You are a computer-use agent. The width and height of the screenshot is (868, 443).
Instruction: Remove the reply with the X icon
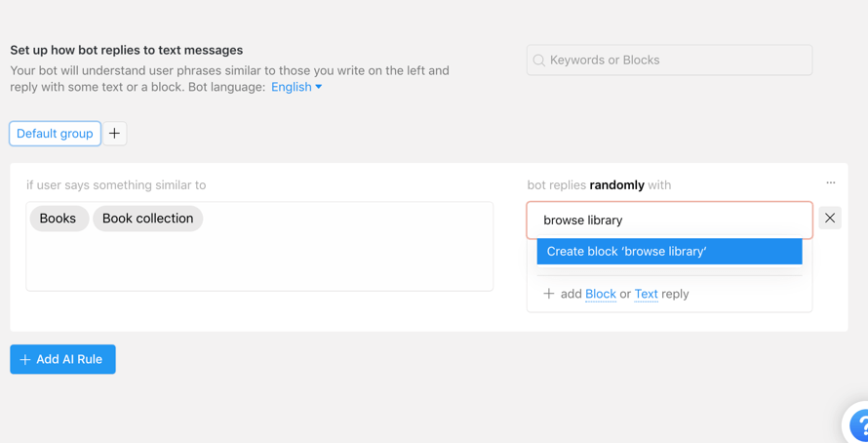click(x=830, y=219)
